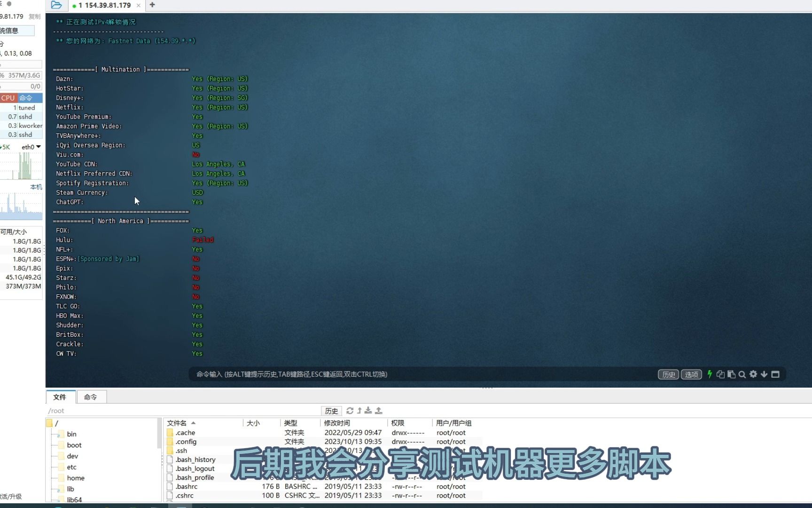Switch to the bottom 命令 commands tab

click(x=91, y=397)
